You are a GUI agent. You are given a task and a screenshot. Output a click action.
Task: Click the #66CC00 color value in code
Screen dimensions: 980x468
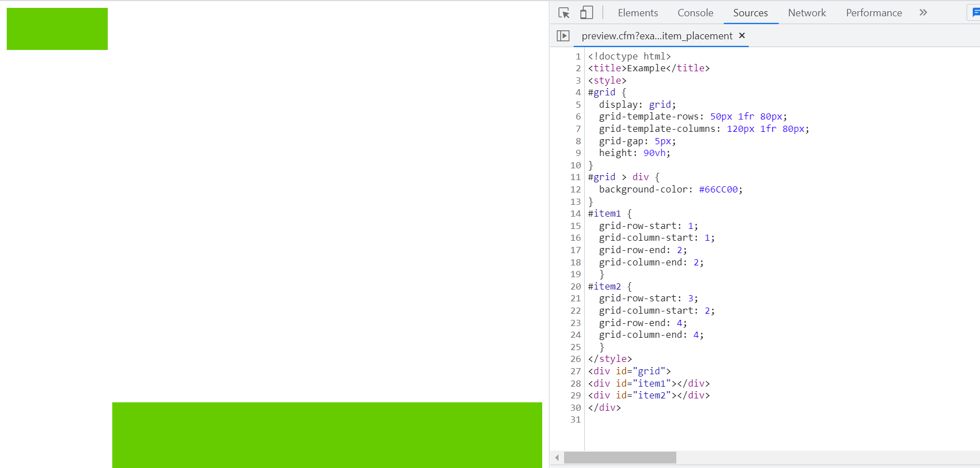point(718,190)
